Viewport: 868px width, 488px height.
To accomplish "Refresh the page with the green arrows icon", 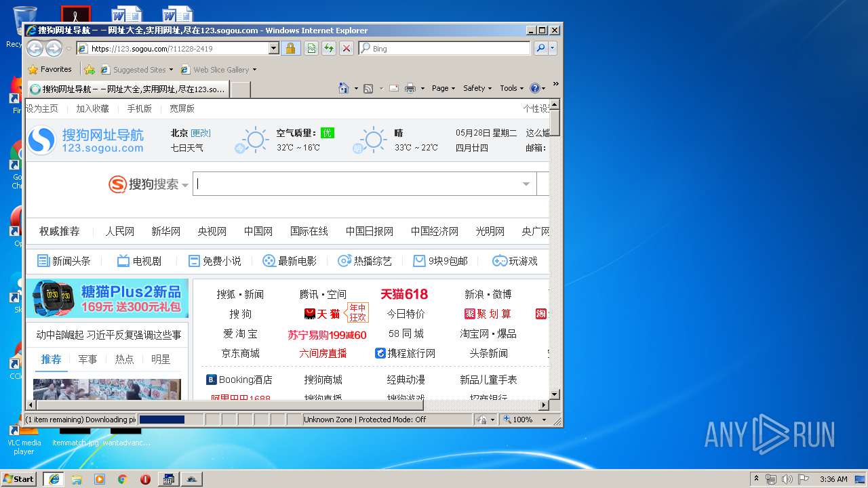I will [328, 48].
